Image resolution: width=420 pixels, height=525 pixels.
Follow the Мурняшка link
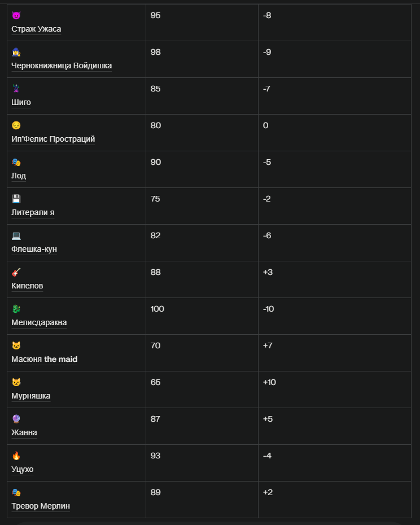pyautogui.click(x=31, y=396)
